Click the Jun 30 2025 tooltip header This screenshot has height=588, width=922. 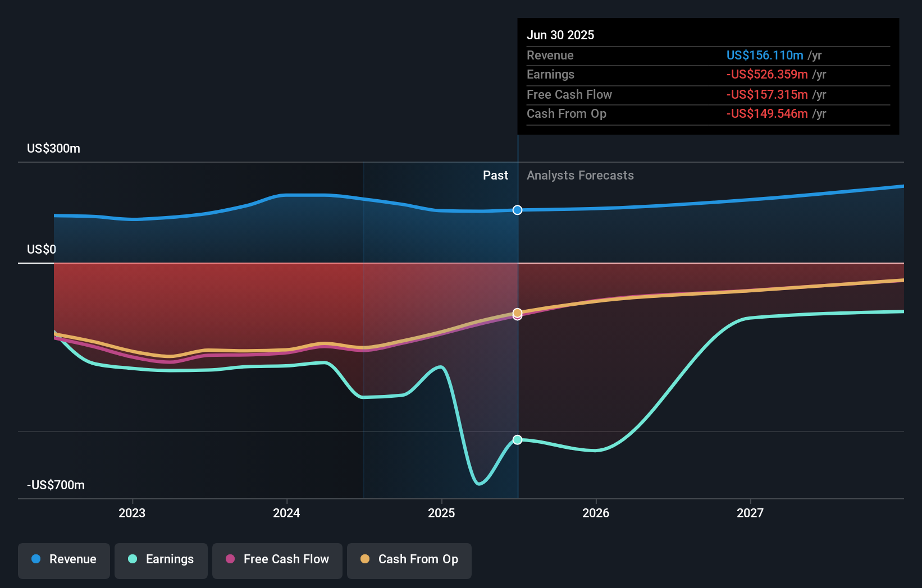click(560, 35)
